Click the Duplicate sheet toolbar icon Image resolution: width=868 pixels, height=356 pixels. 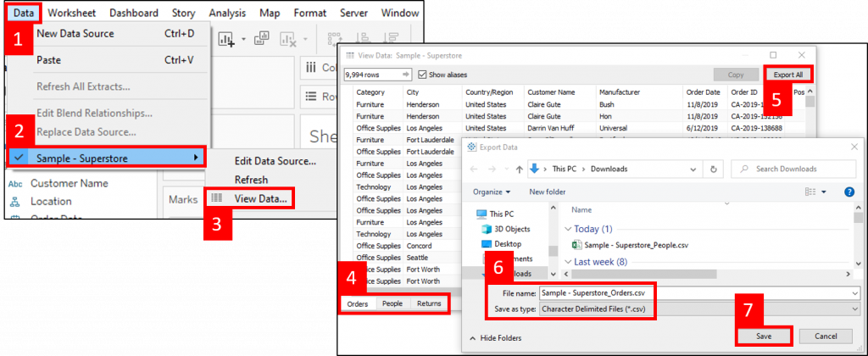click(x=262, y=39)
